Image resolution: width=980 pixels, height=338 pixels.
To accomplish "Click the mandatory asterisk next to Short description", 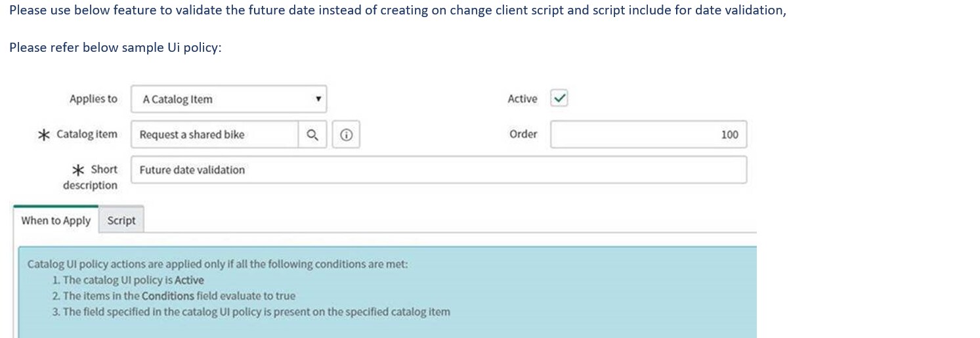I will tap(77, 170).
